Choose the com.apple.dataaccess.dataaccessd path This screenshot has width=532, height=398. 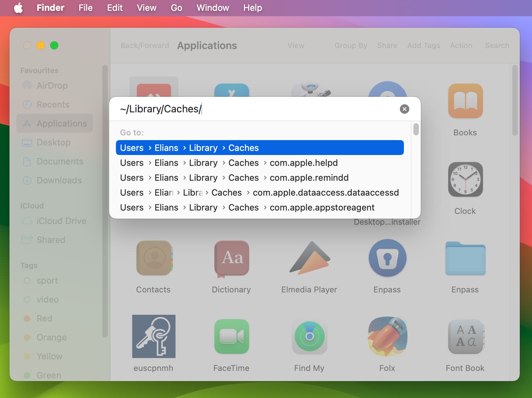click(x=260, y=193)
